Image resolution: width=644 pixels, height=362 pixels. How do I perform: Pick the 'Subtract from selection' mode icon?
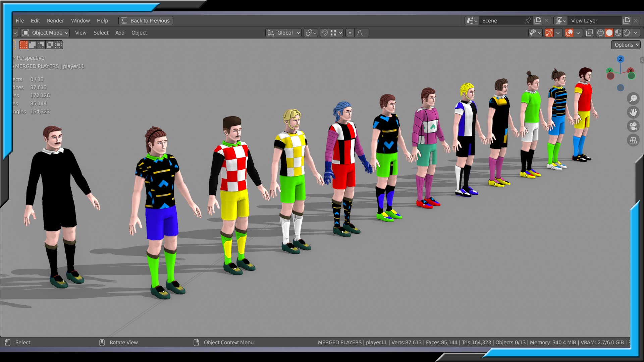tap(41, 45)
